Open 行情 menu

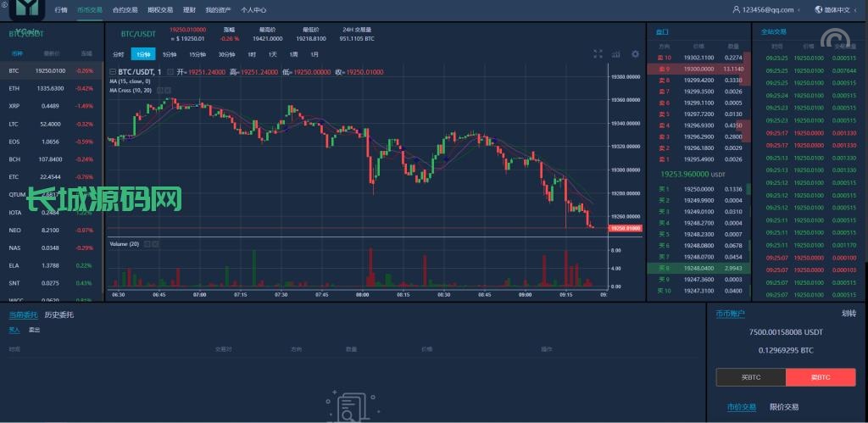click(61, 10)
